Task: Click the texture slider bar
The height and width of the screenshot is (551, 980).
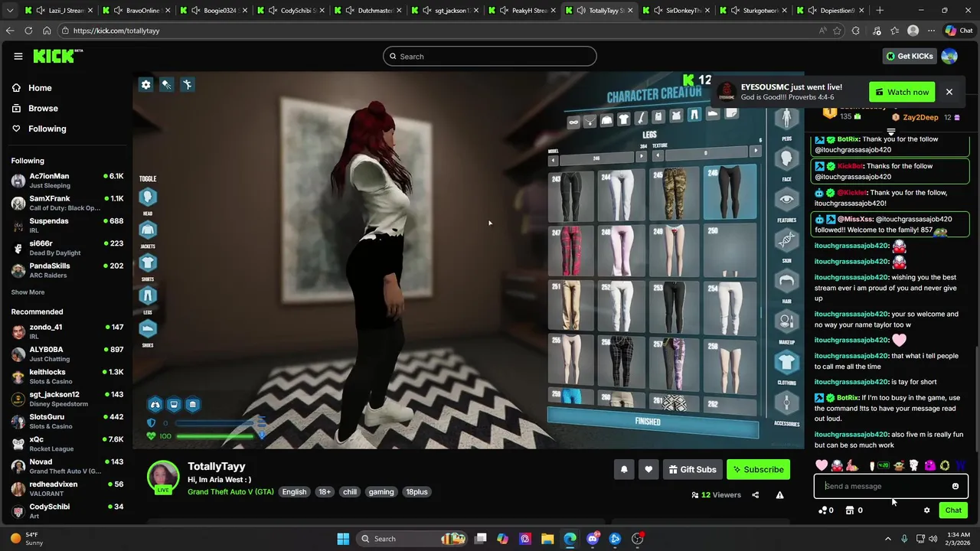Action: [x=706, y=153]
